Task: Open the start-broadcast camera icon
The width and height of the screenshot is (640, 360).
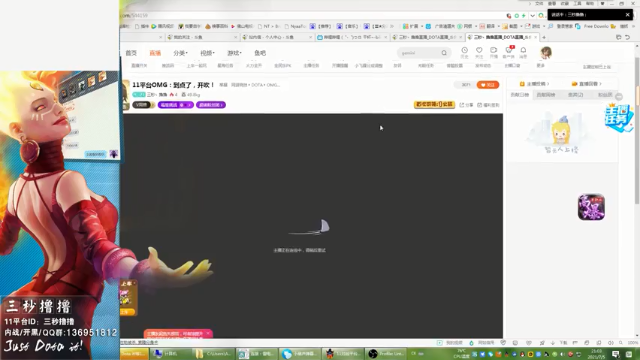Action: (493, 50)
